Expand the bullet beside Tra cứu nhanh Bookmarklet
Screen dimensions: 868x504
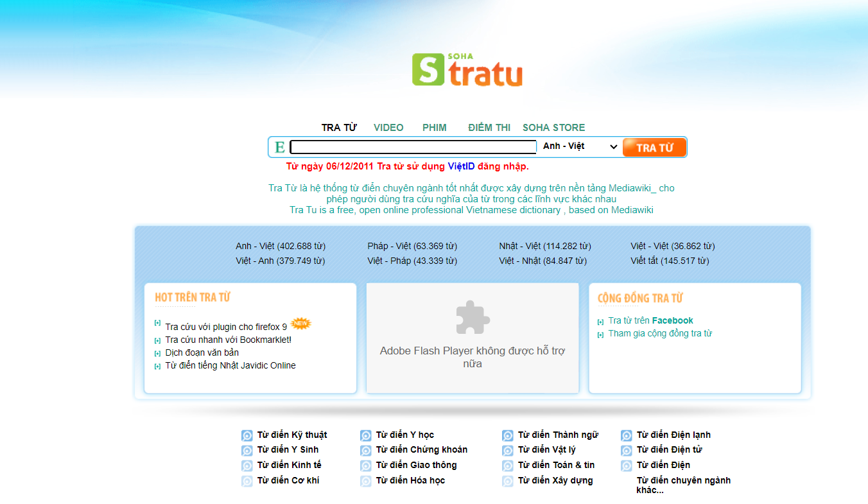tap(158, 340)
